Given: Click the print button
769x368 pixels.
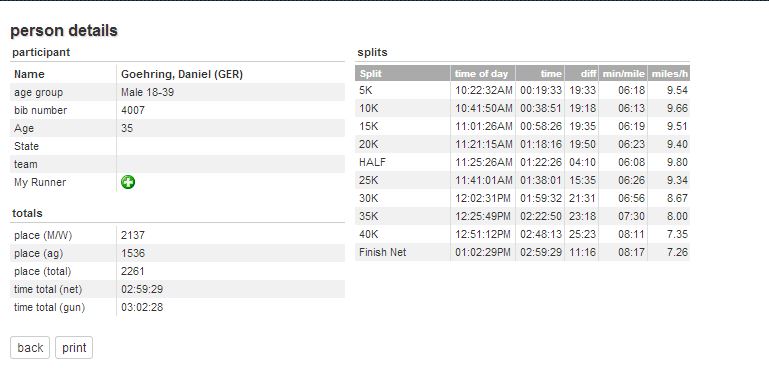Looking at the screenshot, I should [x=74, y=348].
